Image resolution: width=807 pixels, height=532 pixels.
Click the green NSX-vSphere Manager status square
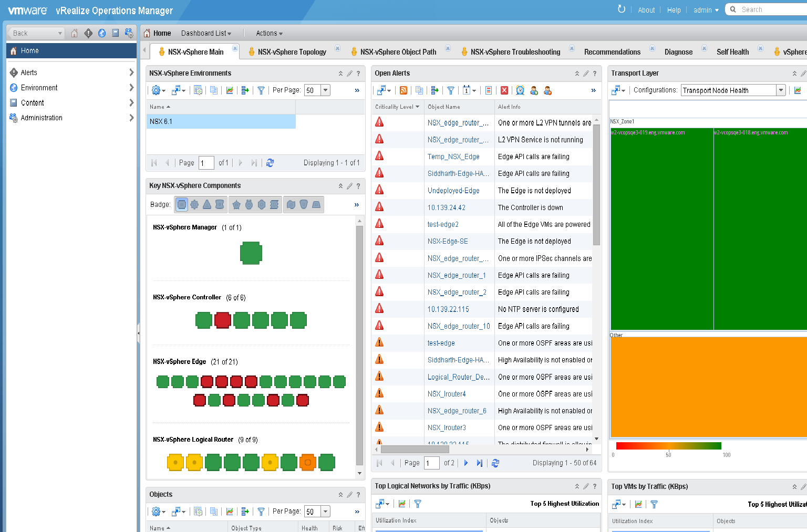pos(251,253)
